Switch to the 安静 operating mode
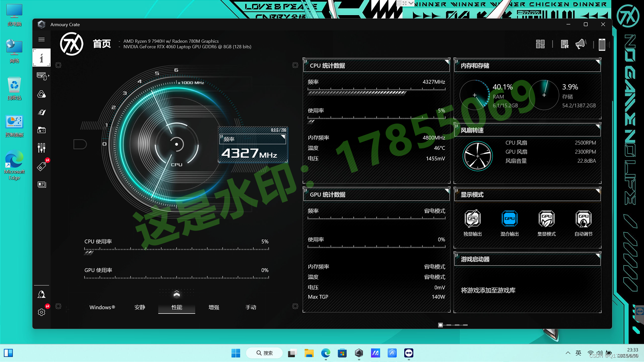The height and width of the screenshot is (362, 644). (x=140, y=307)
